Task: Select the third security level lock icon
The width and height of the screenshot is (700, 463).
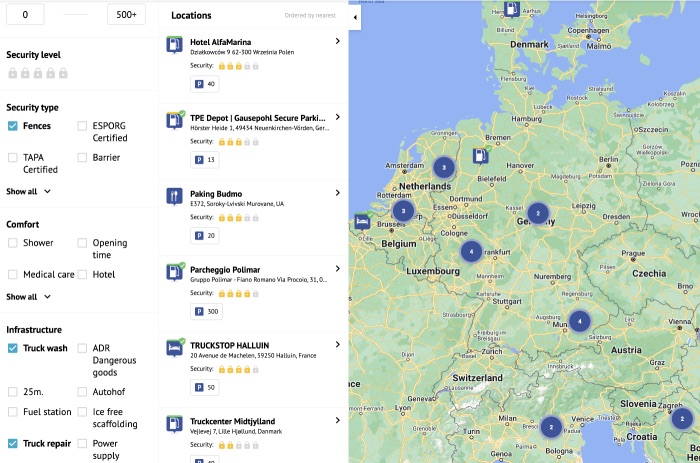Action: tap(38, 73)
